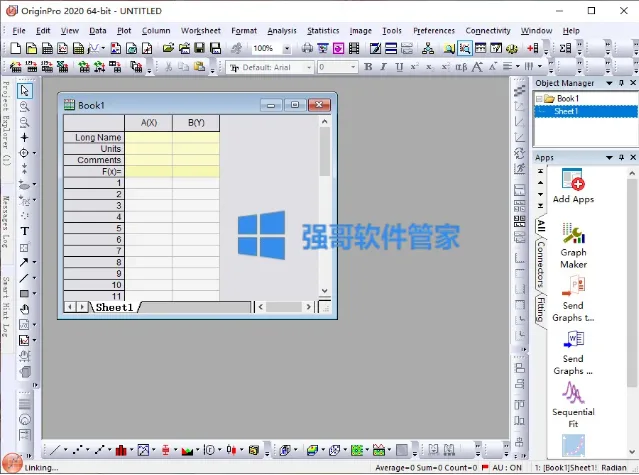Click the New Project icon
This screenshot has width=639, height=475.
pyautogui.click(x=15, y=48)
